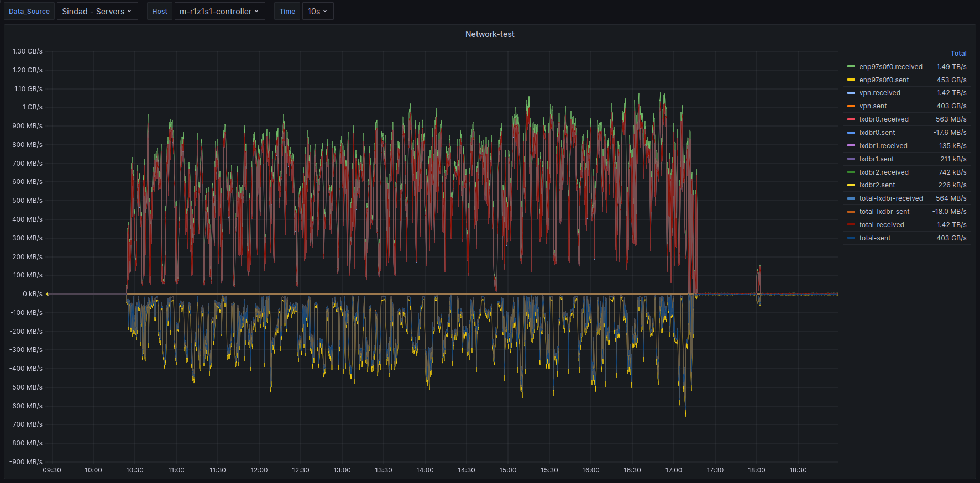Click the Data_Source variable label
The image size is (980, 483).
click(29, 12)
